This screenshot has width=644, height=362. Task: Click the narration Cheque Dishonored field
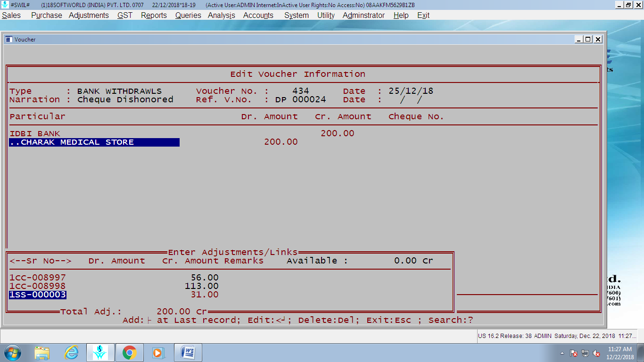[125, 99]
